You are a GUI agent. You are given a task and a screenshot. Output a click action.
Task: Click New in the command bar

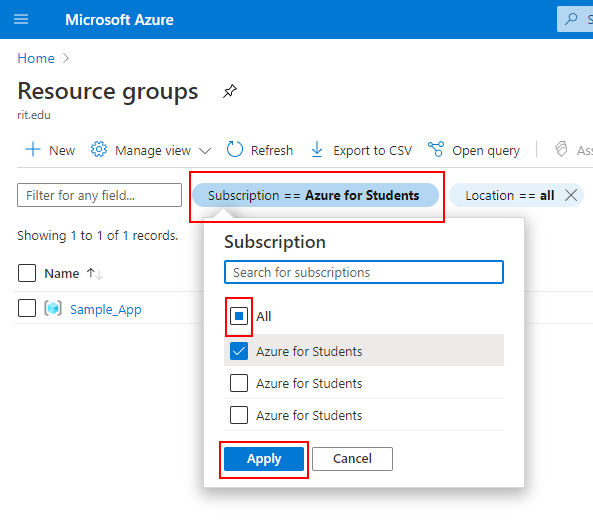tap(50, 150)
